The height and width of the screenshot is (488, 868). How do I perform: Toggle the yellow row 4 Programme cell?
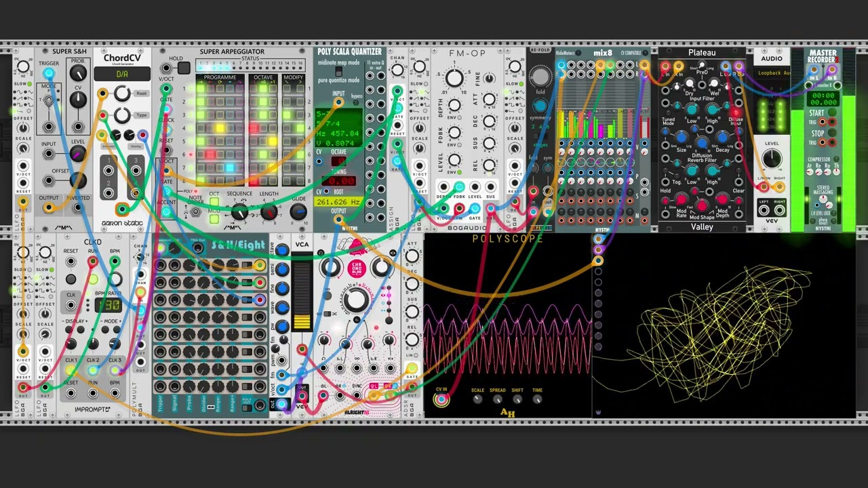(x=220, y=128)
